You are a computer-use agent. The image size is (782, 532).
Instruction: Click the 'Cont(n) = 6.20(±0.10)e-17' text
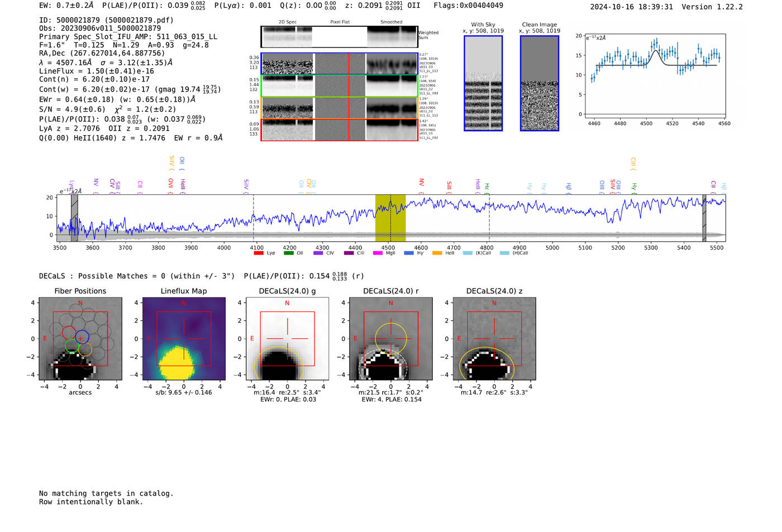pos(94,79)
